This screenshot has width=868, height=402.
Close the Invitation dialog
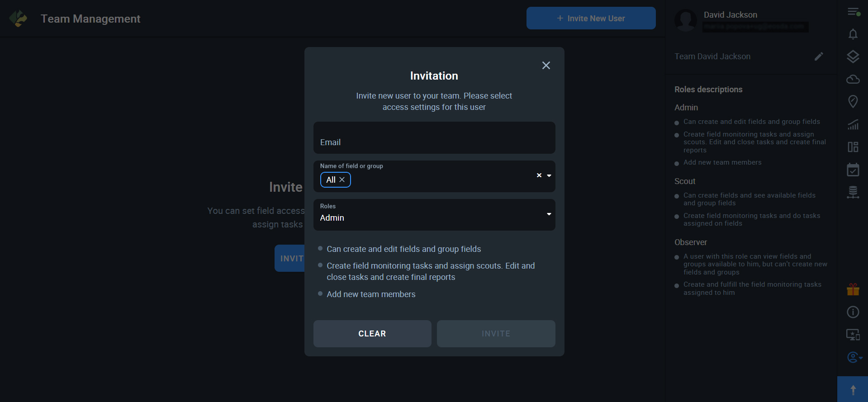pos(546,66)
